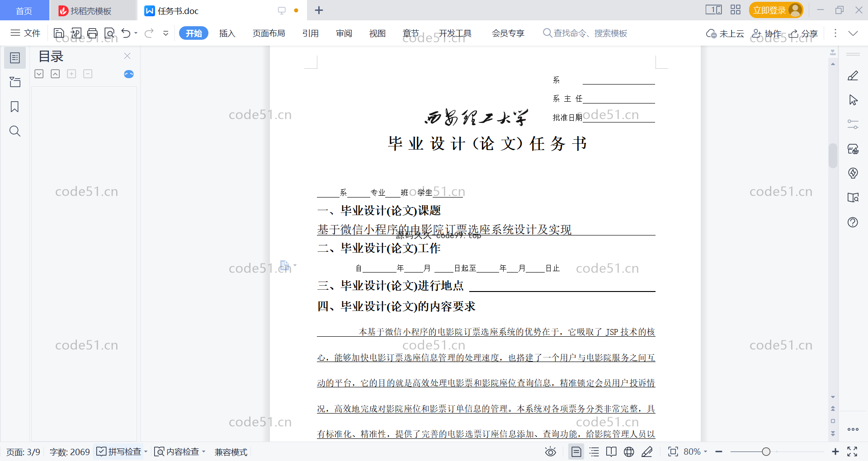868x461 pixels.
Task: Open the undo history dropdown arrow
Action: (136, 33)
